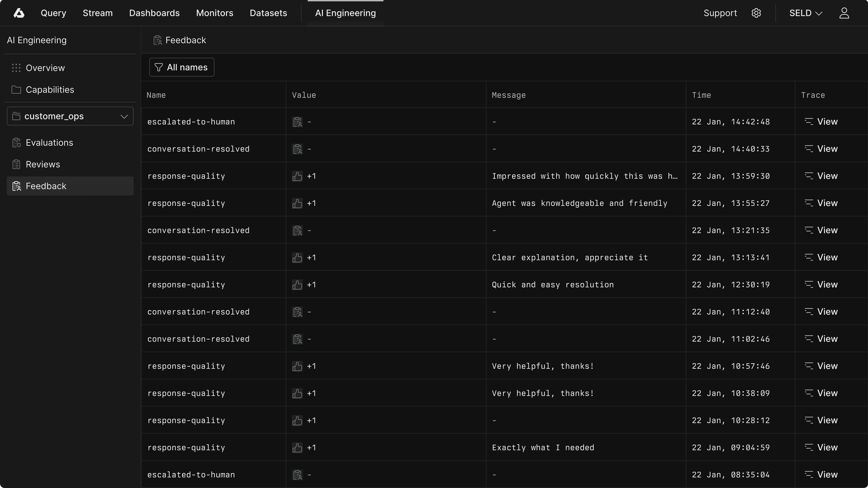Image resolution: width=868 pixels, height=488 pixels.
Task: Click the time "22 Jan, 11:12:40"
Action: pos(731,312)
